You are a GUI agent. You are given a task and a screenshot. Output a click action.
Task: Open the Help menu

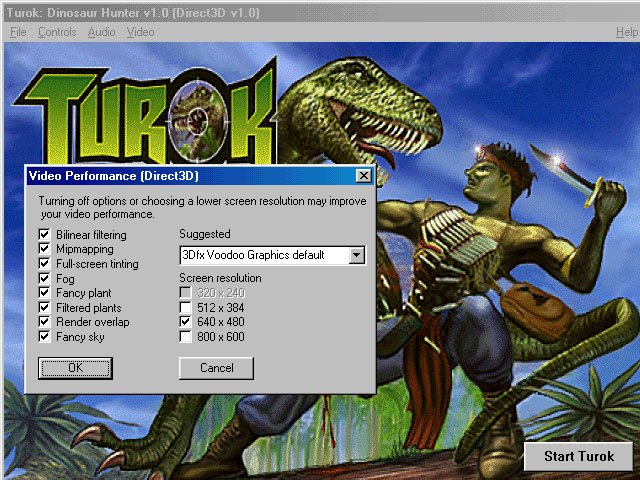tap(627, 32)
